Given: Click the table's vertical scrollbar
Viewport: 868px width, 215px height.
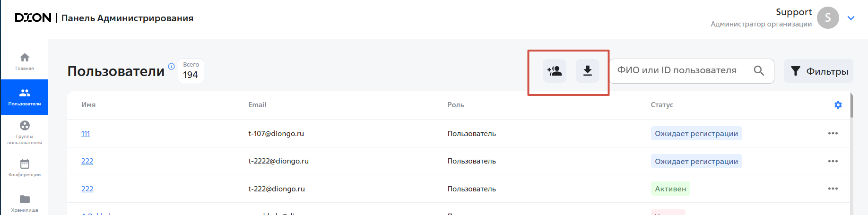Looking at the screenshot, I should click(851, 106).
